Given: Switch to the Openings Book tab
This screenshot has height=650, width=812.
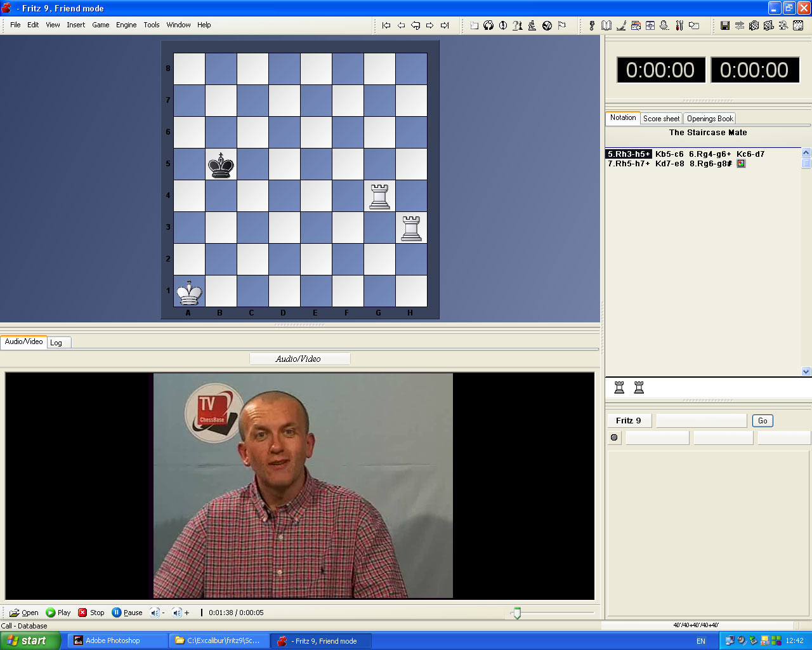Looking at the screenshot, I should [x=710, y=119].
